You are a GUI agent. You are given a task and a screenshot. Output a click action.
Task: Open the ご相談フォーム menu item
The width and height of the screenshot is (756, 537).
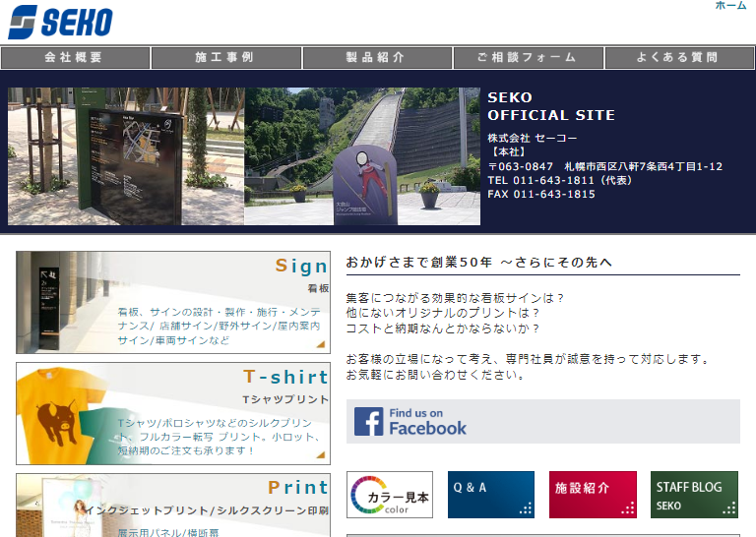click(529, 58)
